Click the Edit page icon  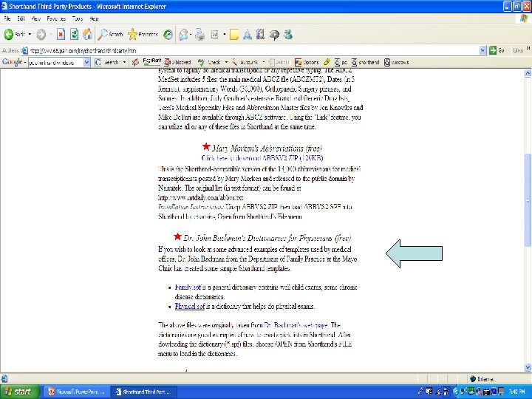pyautogui.click(x=215, y=34)
